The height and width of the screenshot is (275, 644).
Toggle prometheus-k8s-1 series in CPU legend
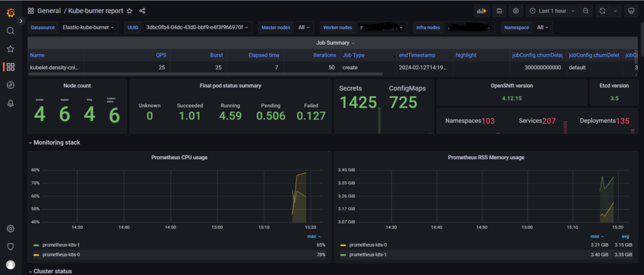[x=61, y=245]
